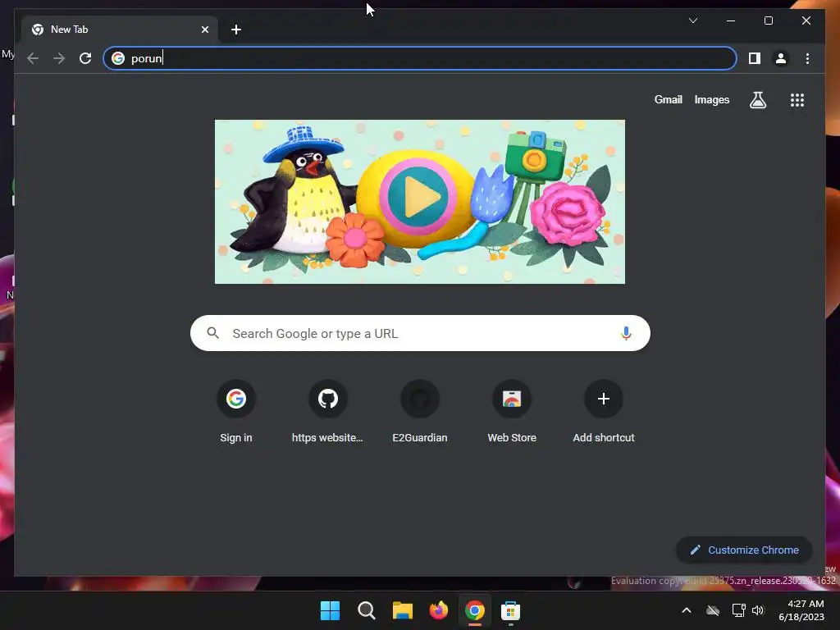840x630 pixels.
Task: Open the Windows Start menu
Action: pyautogui.click(x=330, y=610)
